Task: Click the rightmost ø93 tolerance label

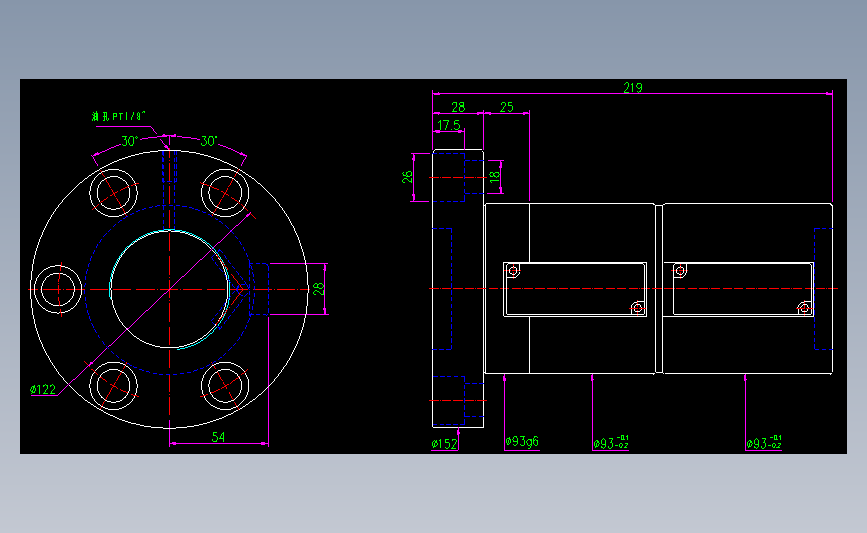Action: point(764,442)
